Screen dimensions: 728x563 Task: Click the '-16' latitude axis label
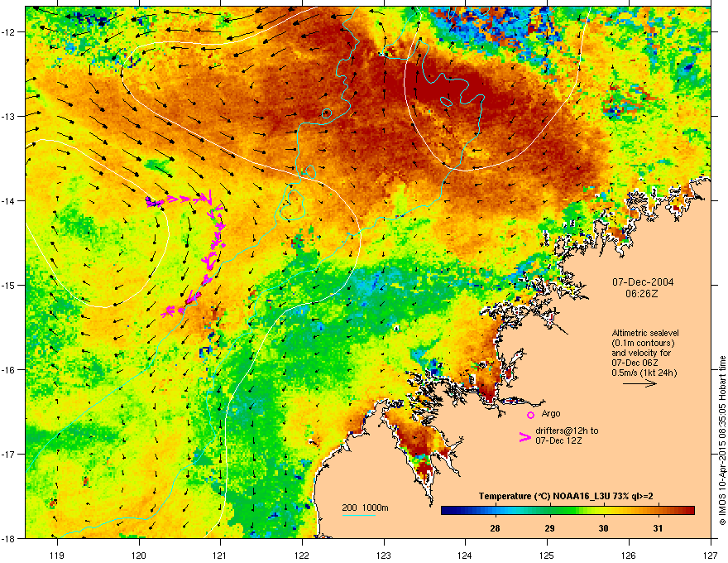click(x=9, y=370)
